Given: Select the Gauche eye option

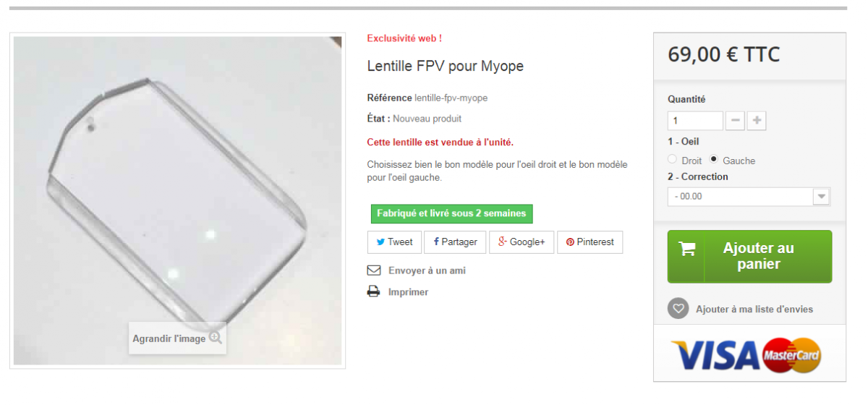Looking at the screenshot, I should pyautogui.click(x=714, y=159).
